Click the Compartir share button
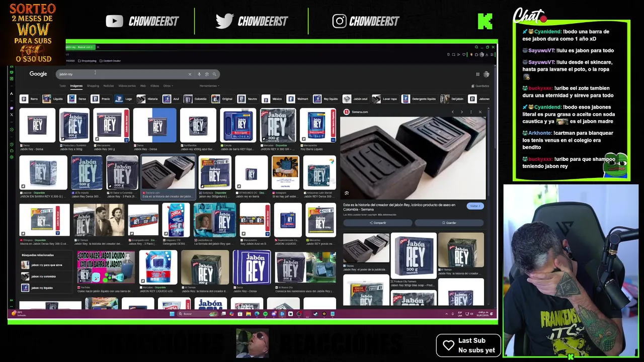The width and height of the screenshot is (644, 362). click(378, 223)
